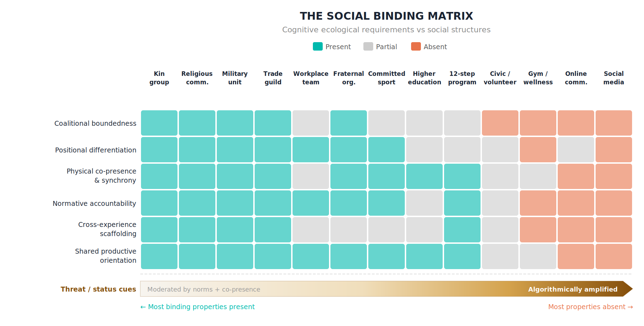Select the Shared productive orientation row label
644x326 pixels.
point(106,256)
